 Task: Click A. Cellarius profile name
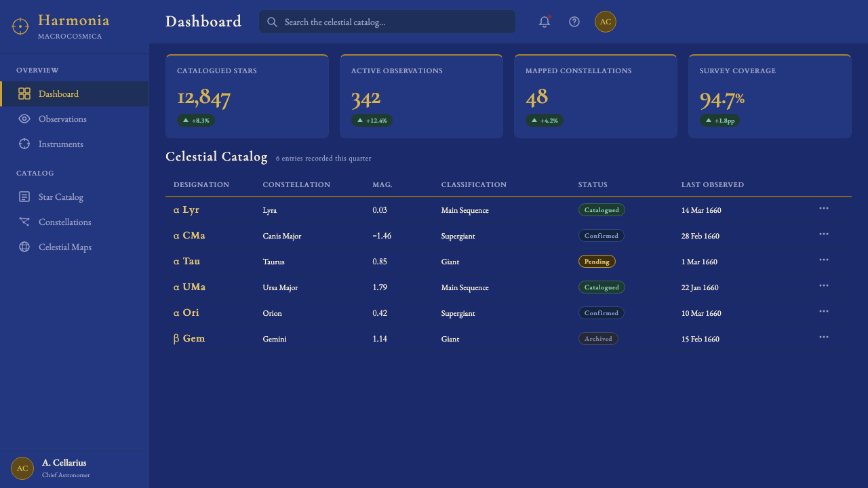click(64, 463)
